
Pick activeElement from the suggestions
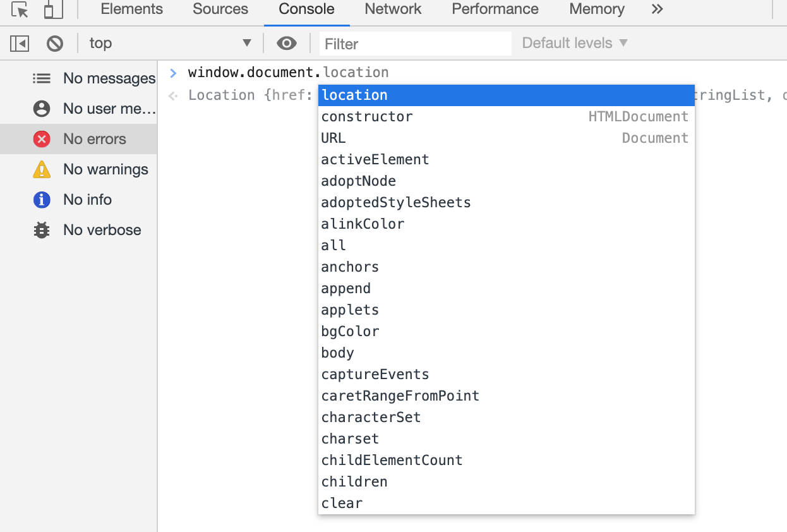(507, 159)
